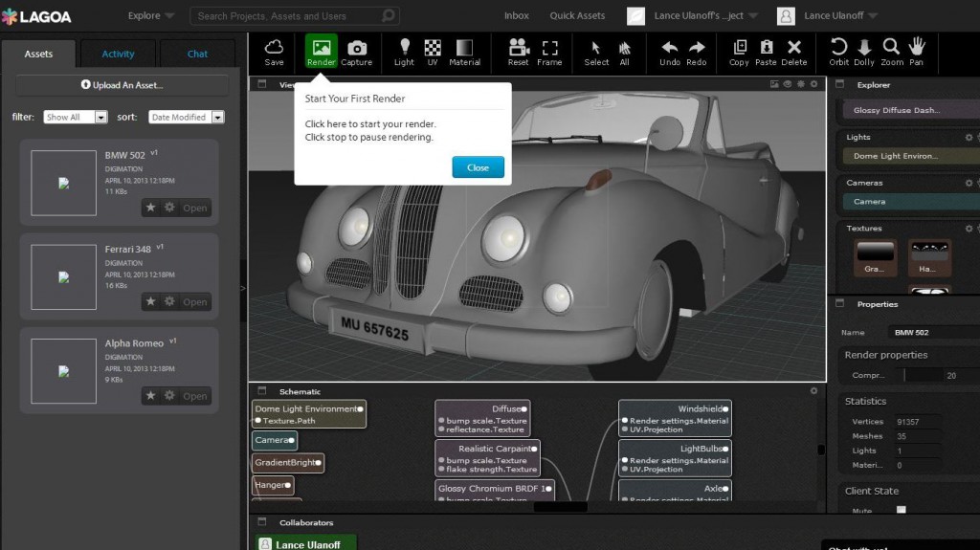Open the Inbox
The height and width of the screenshot is (550, 980).
tap(516, 15)
